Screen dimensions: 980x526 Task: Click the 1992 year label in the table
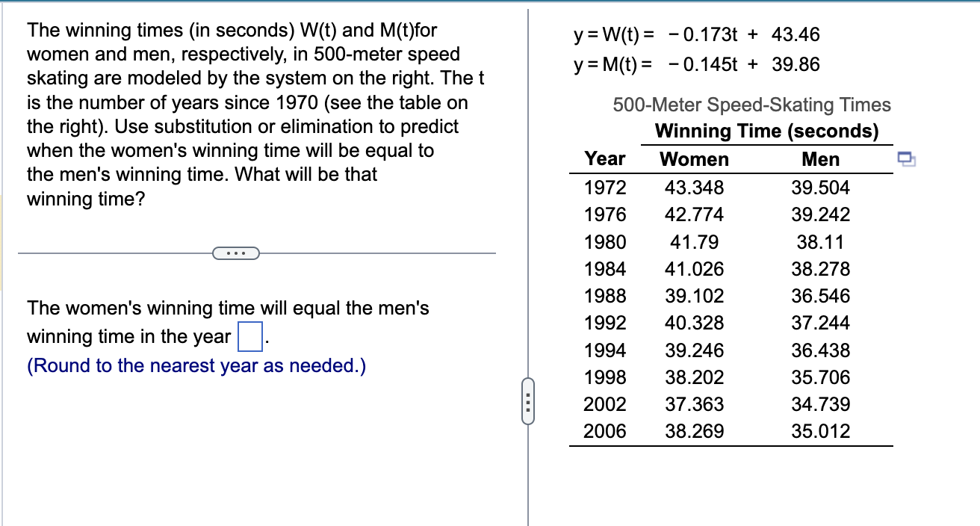(605, 323)
